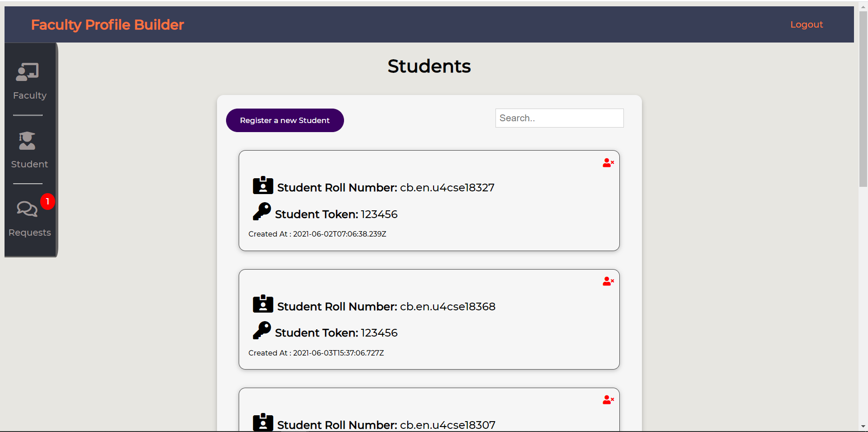Select the student card for cb.en.u4cse18327

429,200
